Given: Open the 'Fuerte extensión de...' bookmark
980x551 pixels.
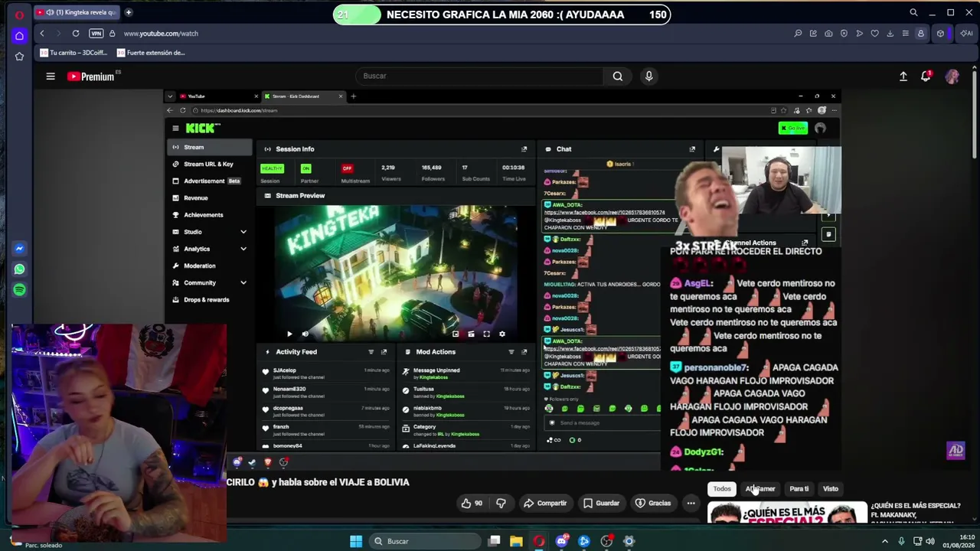Looking at the screenshot, I should pos(151,53).
